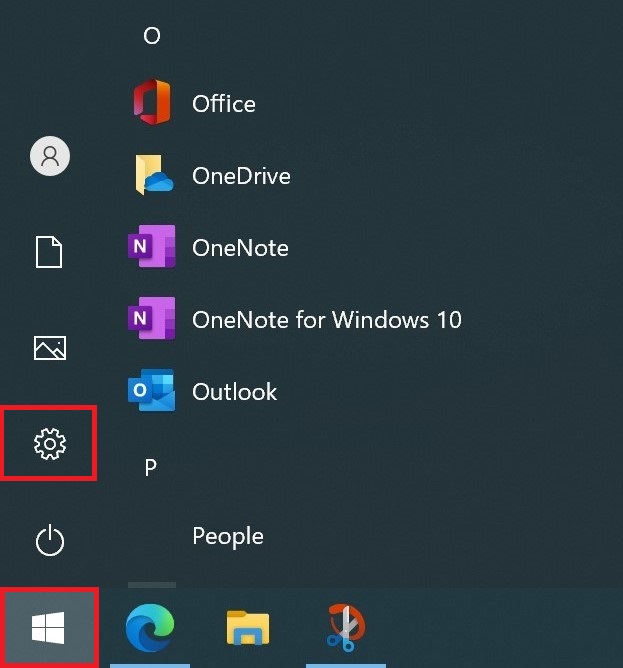Open the Settings gear in Start sidebar
This screenshot has height=668, width=623.
(x=50, y=443)
